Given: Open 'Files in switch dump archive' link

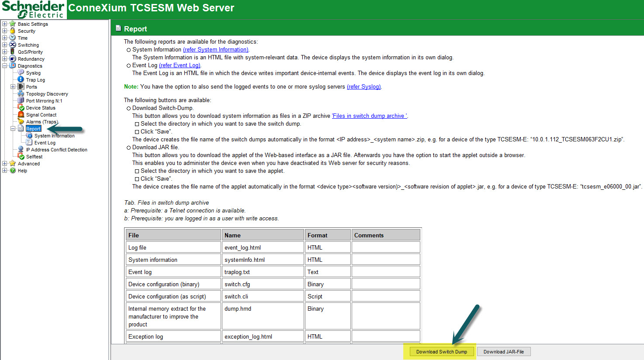Looking at the screenshot, I should (370, 116).
